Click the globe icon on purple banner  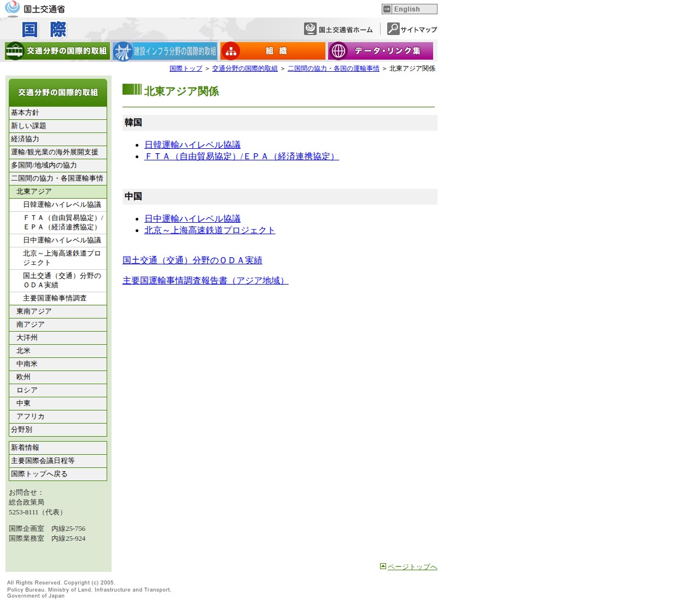[339, 51]
